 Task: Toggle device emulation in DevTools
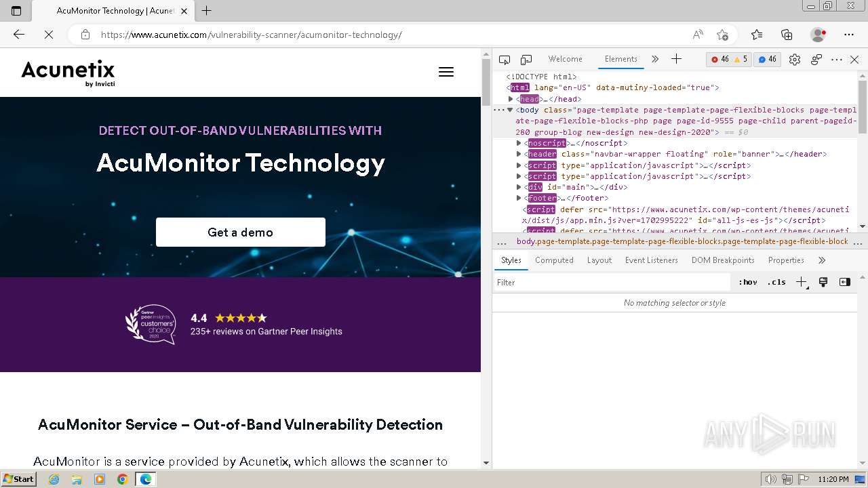click(x=526, y=60)
